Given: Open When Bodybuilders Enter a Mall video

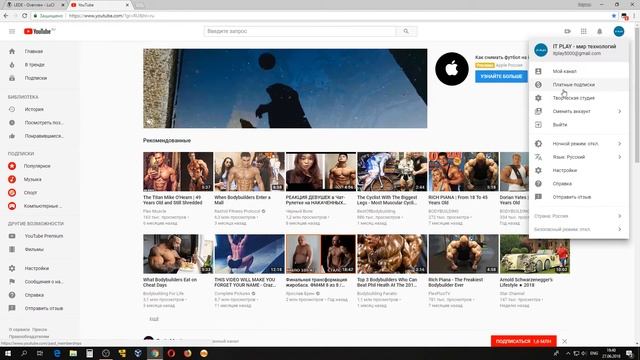Looking at the screenshot, I should [249, 171].
